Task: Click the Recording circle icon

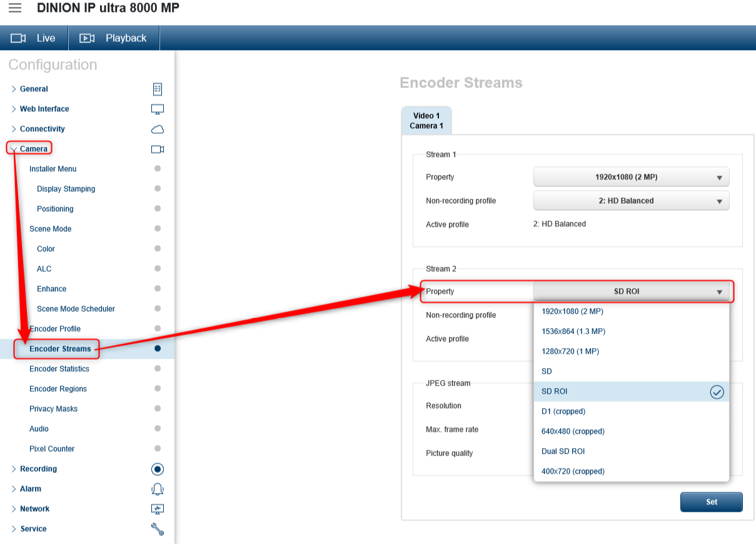Action: click(x=158, y=469)
